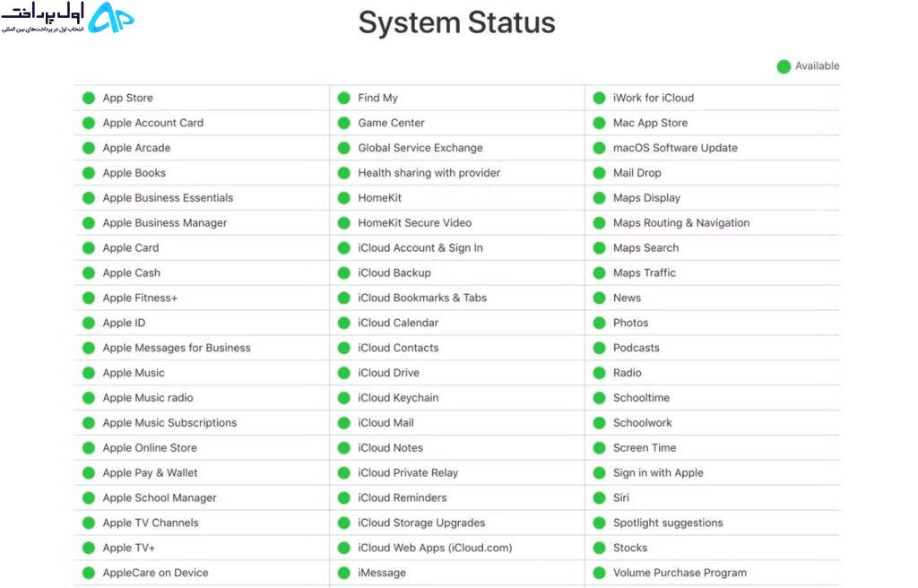
Task: Click the status dot beside Maps Traffic
Action: 599,272
